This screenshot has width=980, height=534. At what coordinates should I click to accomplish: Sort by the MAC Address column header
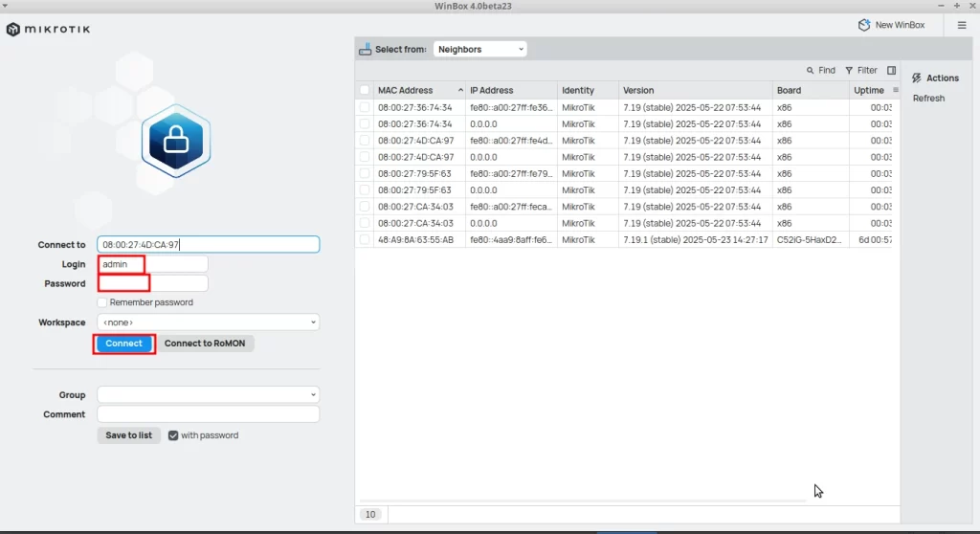point(419,90)
